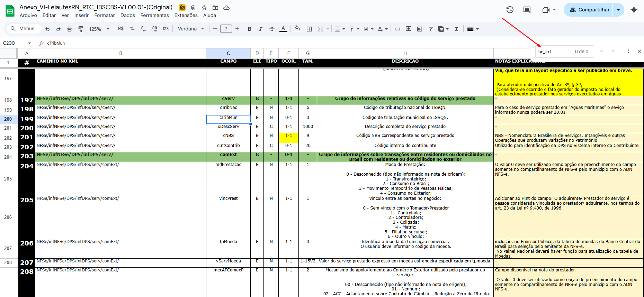Click the find field containing bc_irrf

[x=554, y=52]
